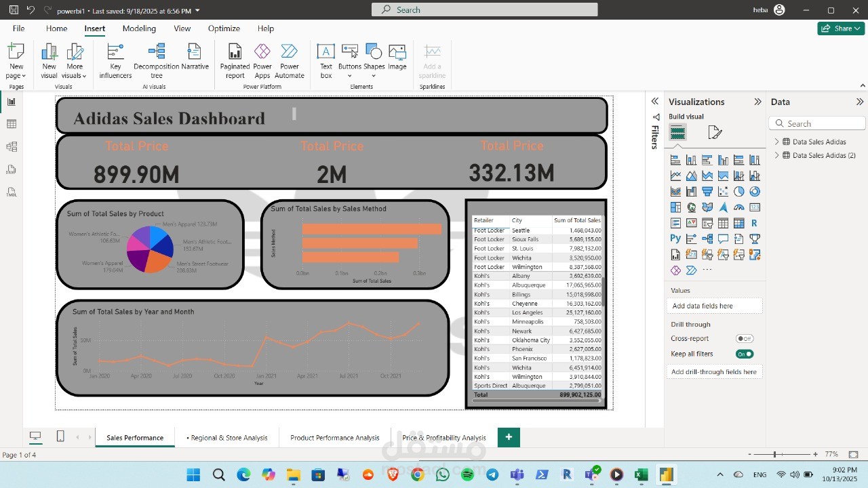This screenshot has width=868, height=488.
Task: Select the pie chart visualization icon
Action: pyautogui.click(x=739, y=191)
